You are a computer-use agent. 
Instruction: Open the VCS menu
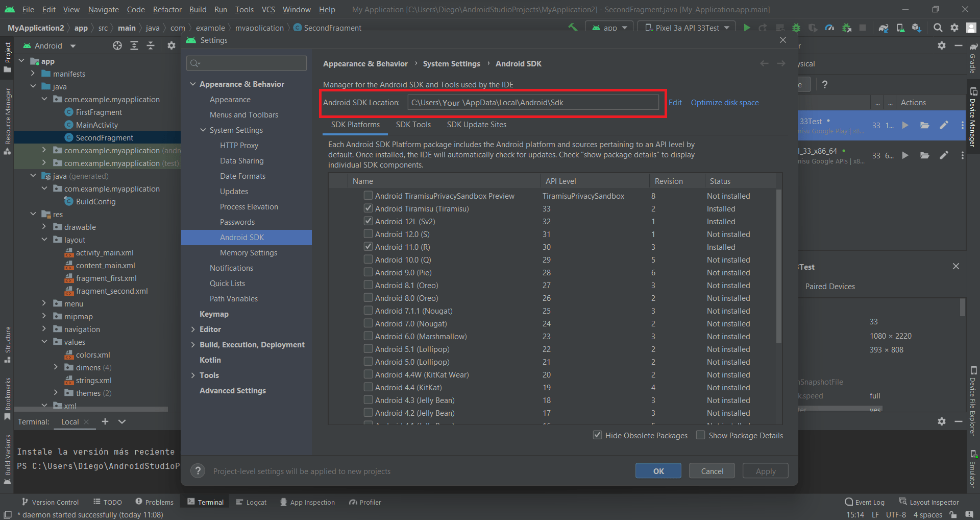click(268, 9)
